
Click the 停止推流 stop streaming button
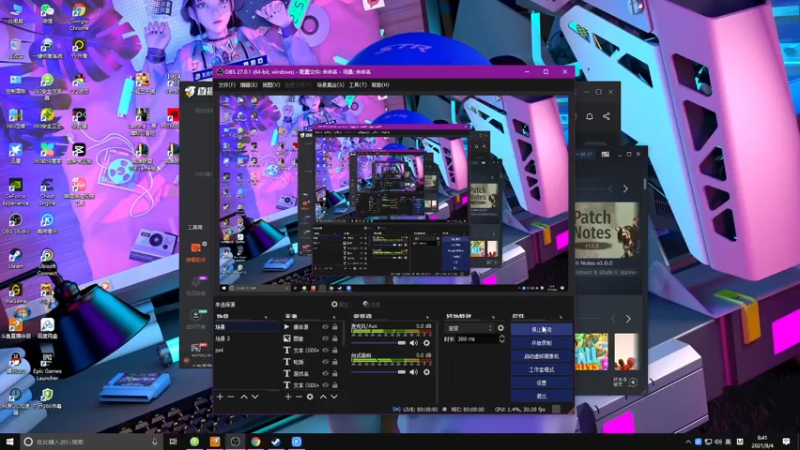(541, 330)
